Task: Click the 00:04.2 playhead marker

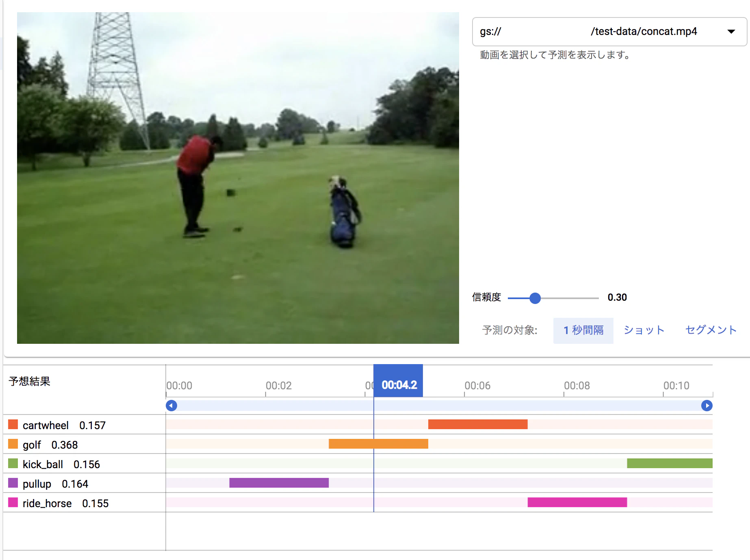Action: [398, 381]
